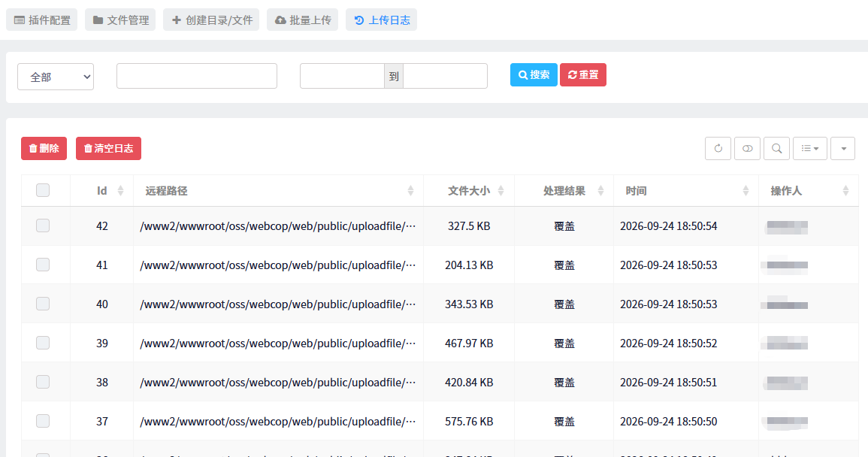Click file size 327.5 KB
Viewport: 868px width, 457px height.
pos(469,226)
